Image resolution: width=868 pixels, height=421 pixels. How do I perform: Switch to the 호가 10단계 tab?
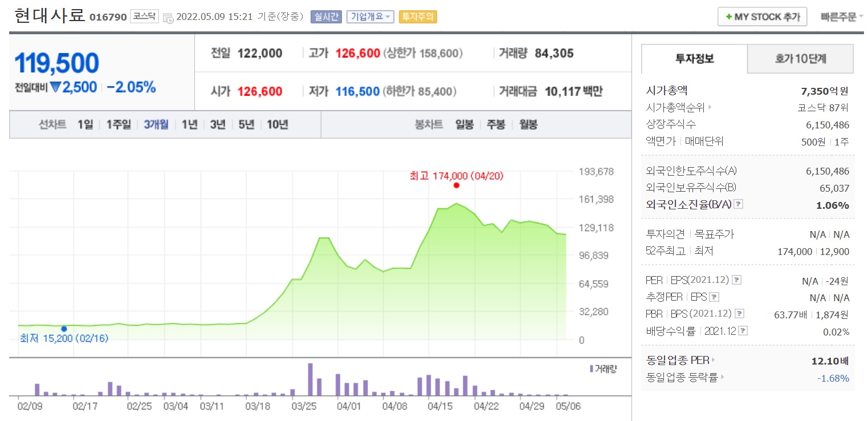point(800,59)
